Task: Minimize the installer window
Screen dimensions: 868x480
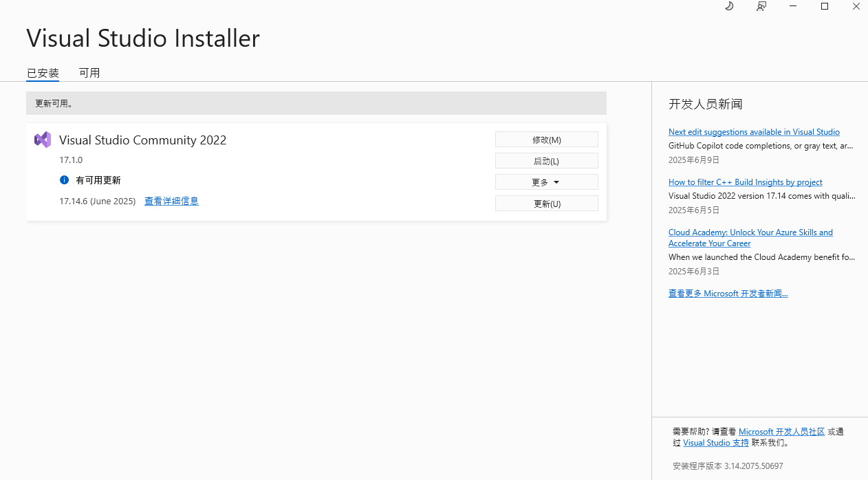Action: pos(793,6)
